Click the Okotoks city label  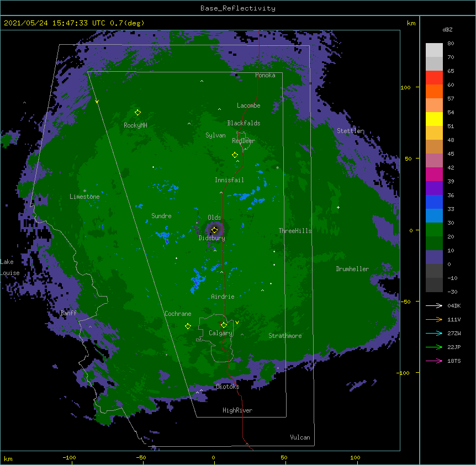[228, 387]
